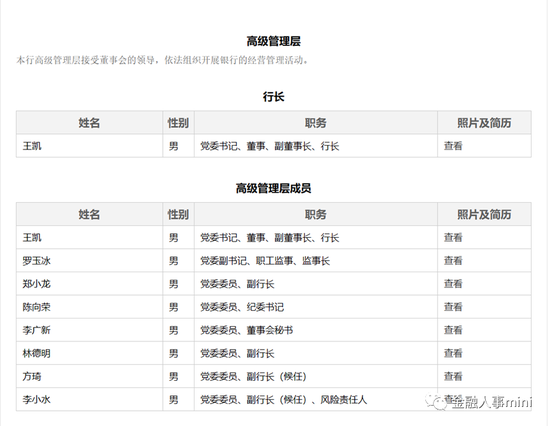Open 查看 for 王凯 in 高级管理层成员 table
Screen dimensions: 550x426
tap(453, 238)
